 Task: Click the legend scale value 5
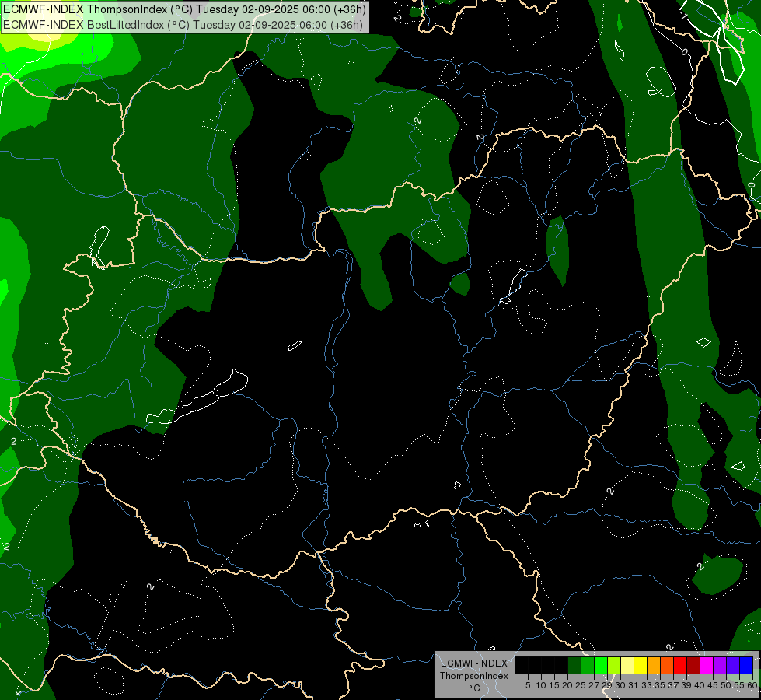pyautogui.click(x=528, y=685)
